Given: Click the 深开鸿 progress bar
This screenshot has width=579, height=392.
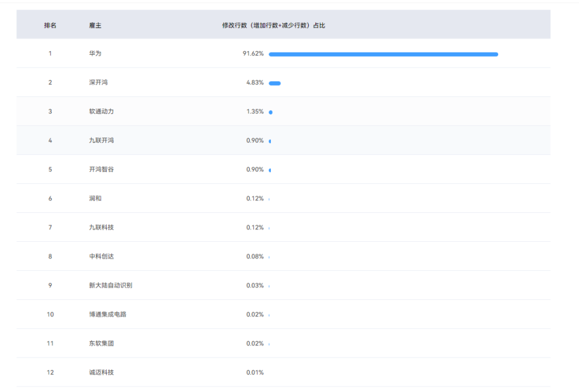Looking at the screenshot, I should point(275,83).
